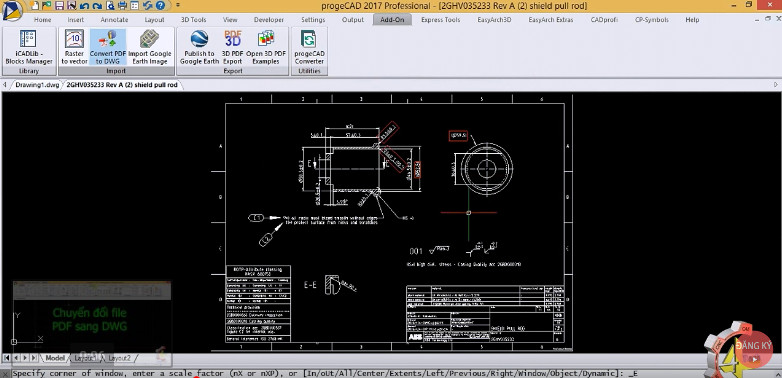Viewport: 782px width, 378px height.
Task: Click the progeCAD application logo button
Action: (12, 11)
